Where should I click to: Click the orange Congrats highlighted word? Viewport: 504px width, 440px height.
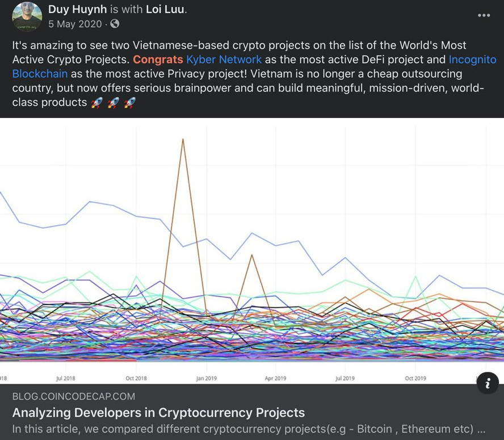(158, 60)
